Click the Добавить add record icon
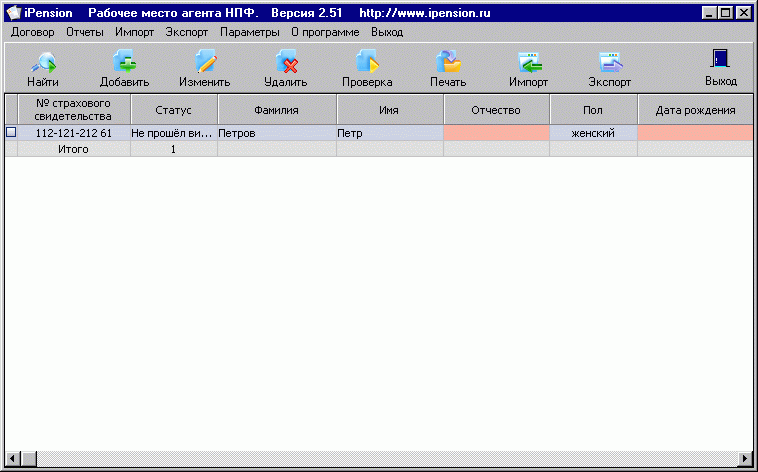 pyautogui.click(x=125, y=62)
